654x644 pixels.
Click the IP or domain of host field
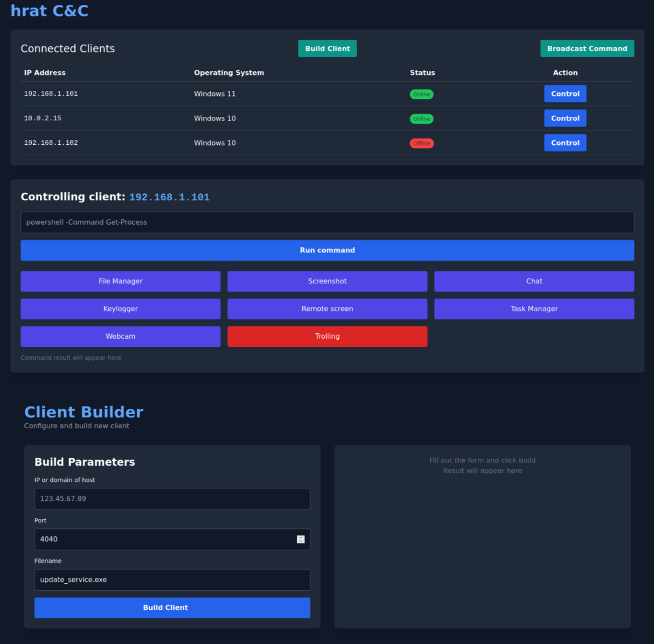(172, 499)
